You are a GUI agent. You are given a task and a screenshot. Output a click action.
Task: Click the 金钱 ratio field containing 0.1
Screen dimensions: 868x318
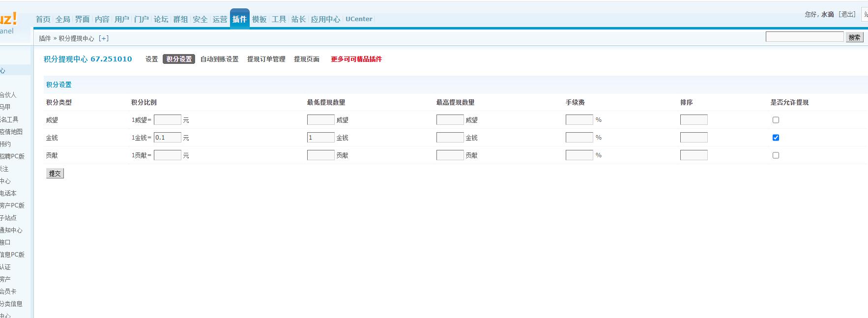(x=167, y=138)
